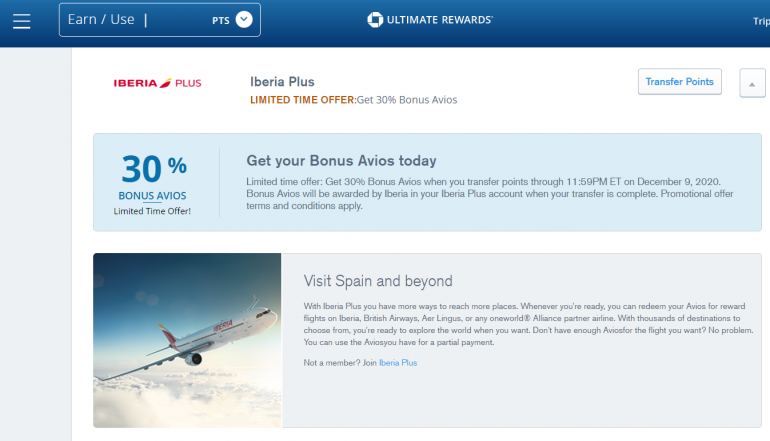770x441 pixels.
Task: Collapse the Iberia Plus section arrow
Action: tap(751, 84)
